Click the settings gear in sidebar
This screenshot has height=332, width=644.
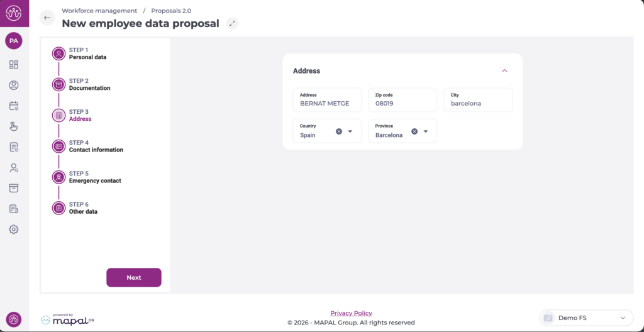tap(14, 230)
